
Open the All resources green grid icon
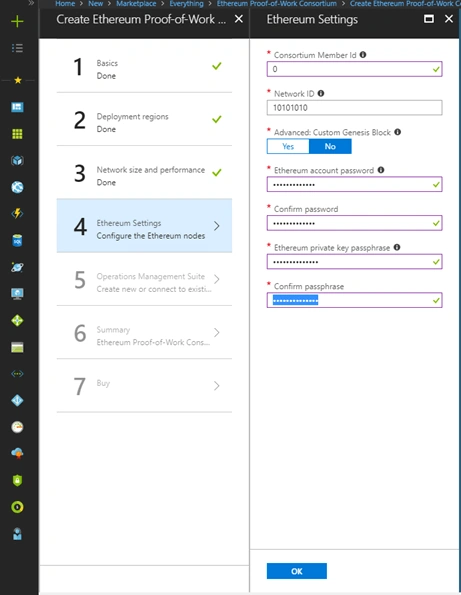pos(17,134)
